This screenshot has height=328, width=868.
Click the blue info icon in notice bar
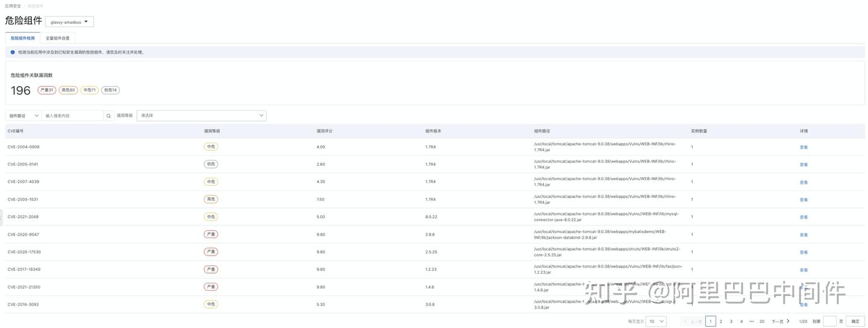[13, 52]
